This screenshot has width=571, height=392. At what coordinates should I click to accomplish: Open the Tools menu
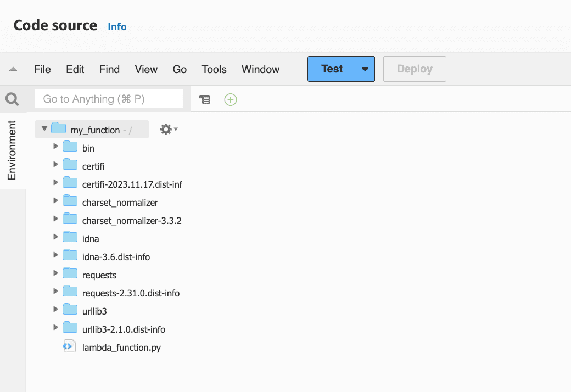[x=214, y=69]
